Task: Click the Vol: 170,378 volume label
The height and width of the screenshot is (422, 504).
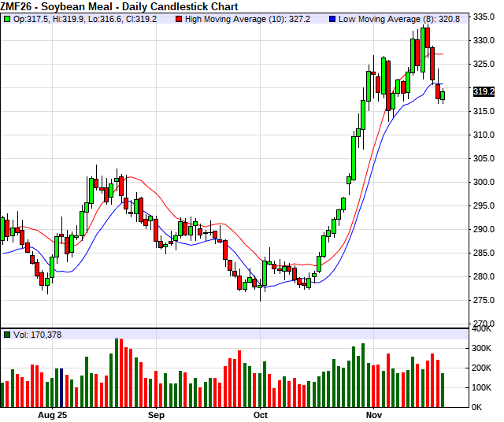Action: [38, 335]
